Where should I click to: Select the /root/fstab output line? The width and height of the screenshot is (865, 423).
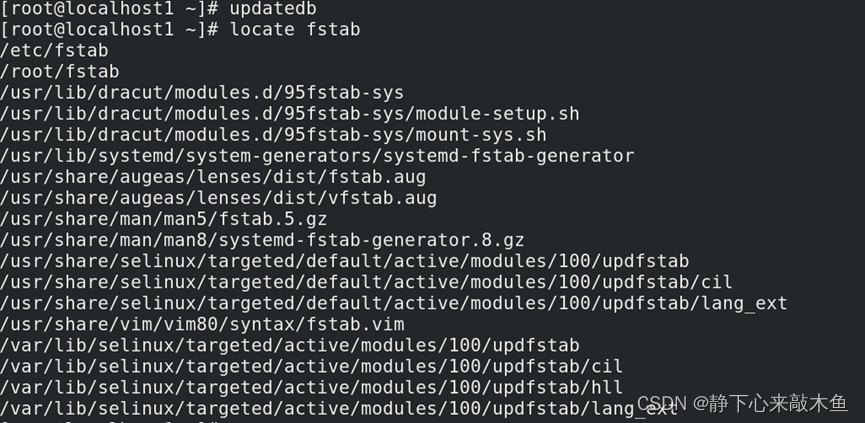[60, 71]
